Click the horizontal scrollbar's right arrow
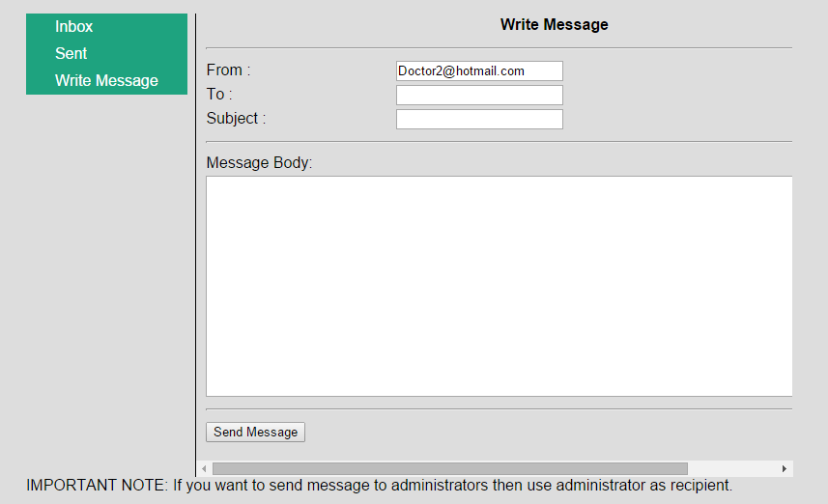Image resolution: width=828 pixels, height=504 pixels. tap(785, 468)
